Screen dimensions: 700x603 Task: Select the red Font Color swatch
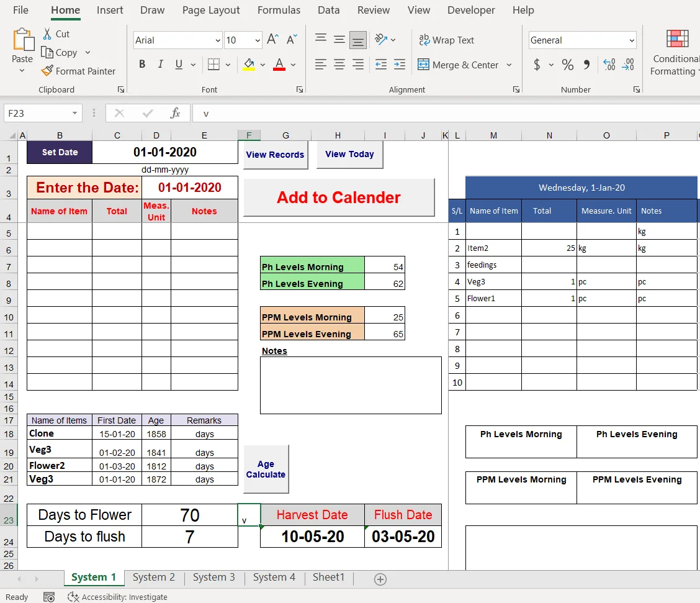coord(278,70)
